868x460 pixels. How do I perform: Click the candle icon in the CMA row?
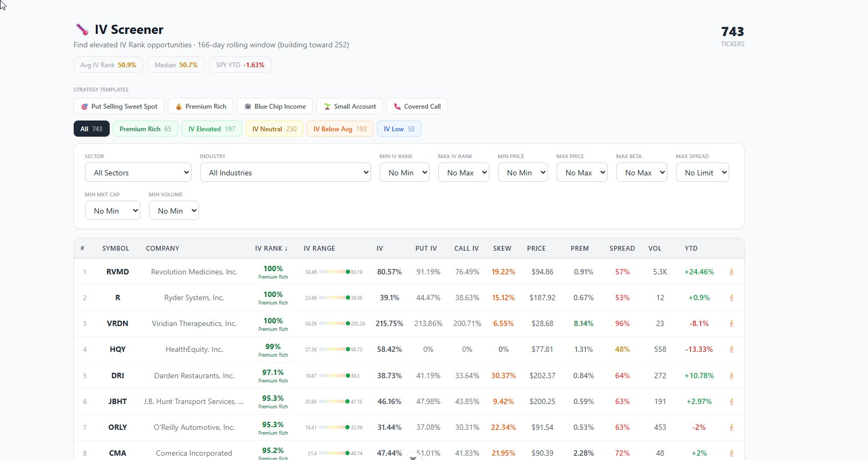(x=731, y=453)
